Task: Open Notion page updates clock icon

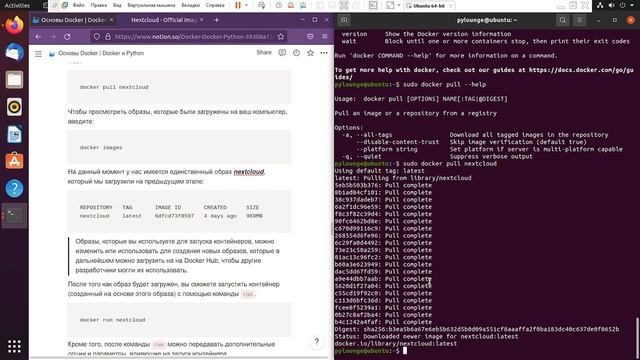Action: [x=296, y=53]
